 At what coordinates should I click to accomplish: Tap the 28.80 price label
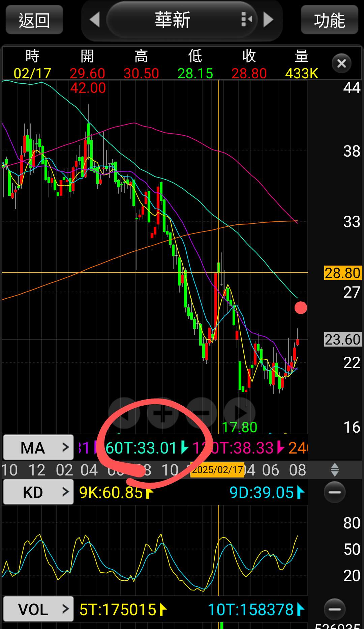tap(342, 273)
